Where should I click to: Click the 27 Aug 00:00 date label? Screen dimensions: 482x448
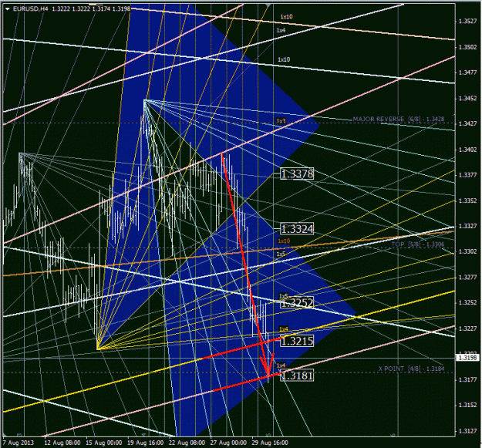[x=228, y=443]
